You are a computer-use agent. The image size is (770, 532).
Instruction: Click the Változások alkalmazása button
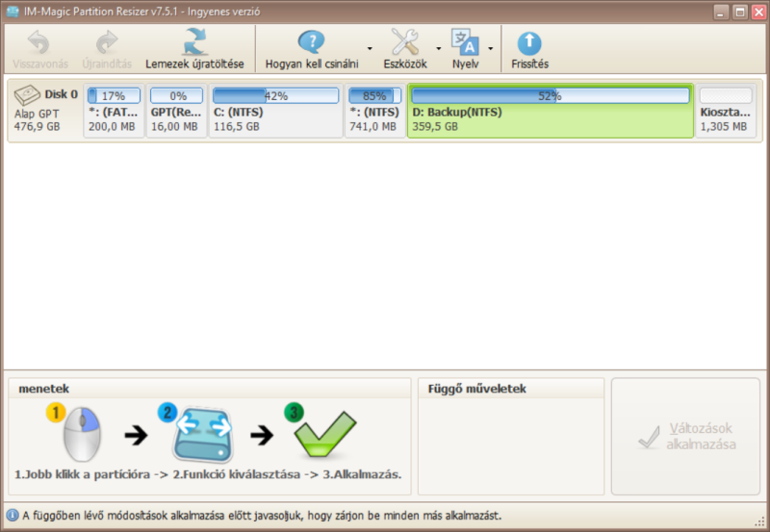[x=685, y=437]
